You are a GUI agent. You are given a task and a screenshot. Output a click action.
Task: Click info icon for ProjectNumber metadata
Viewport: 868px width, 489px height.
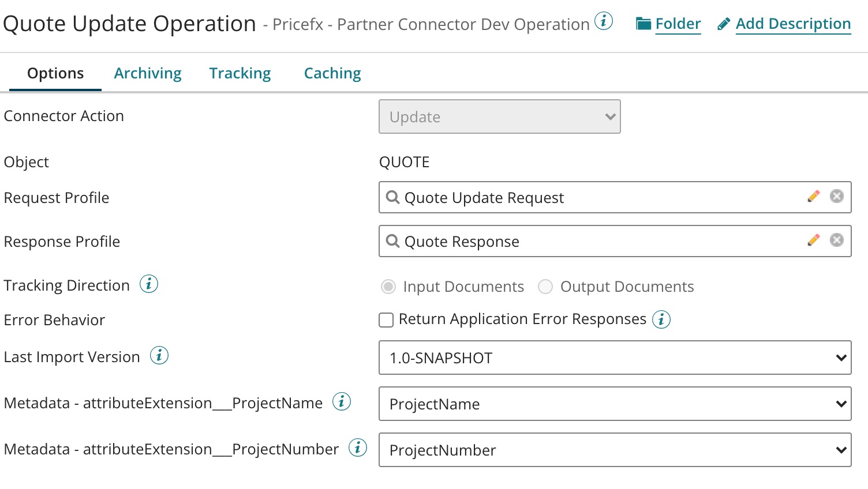click(x=358, y=448)
